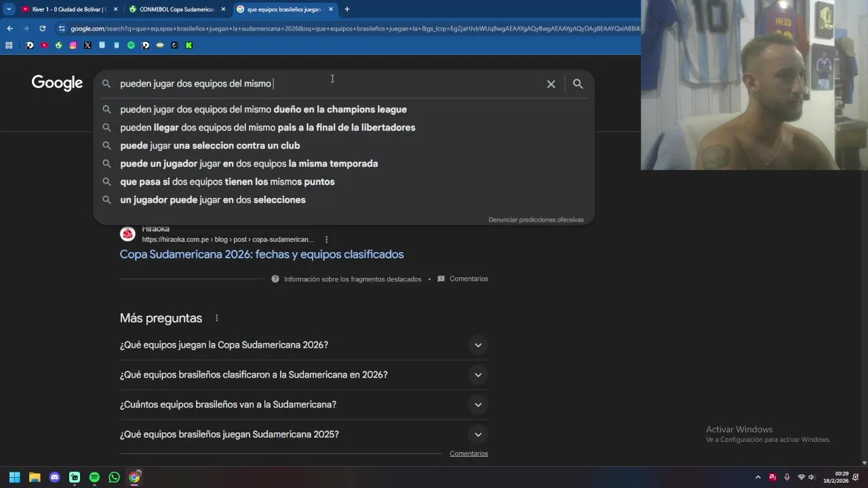Click inside the Google search input field
This screenshot has width=868, height=488.
[329, 84]
